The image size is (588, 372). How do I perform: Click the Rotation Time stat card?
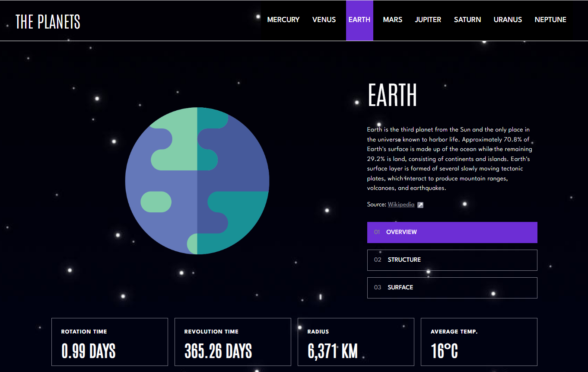click(110, 342)
